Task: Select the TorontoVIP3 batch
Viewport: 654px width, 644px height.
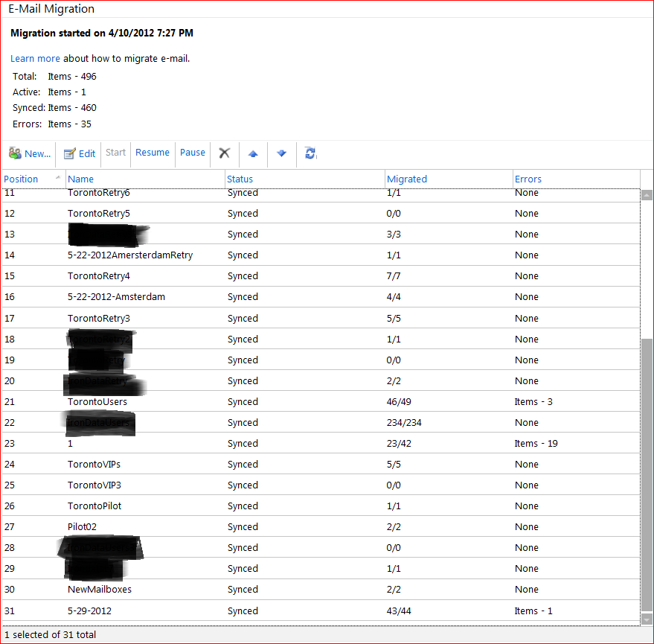Action: tap(94, 485)
